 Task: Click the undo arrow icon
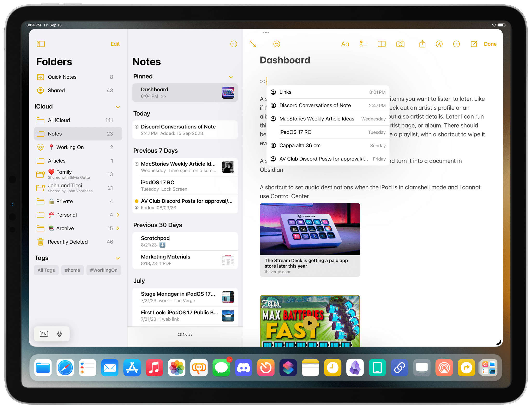[277, 44]
